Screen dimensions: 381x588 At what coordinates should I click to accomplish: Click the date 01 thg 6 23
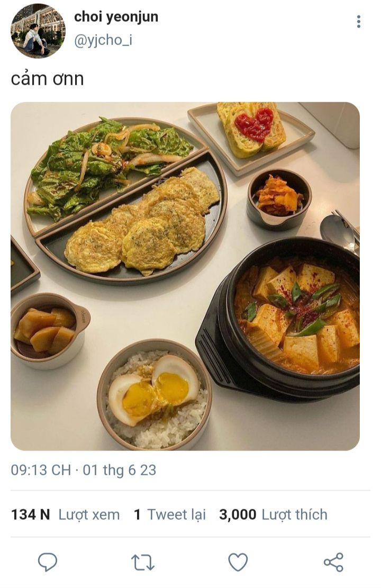(119, 470)
